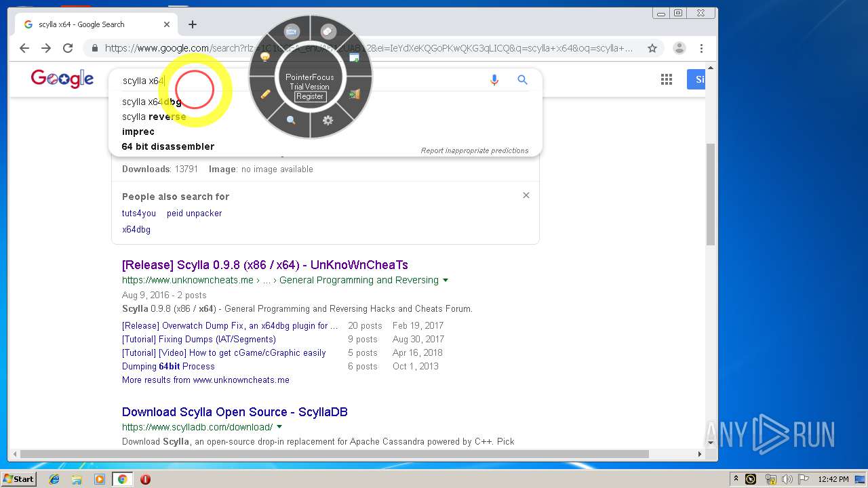Click vertical scrollbar thumb in Chrome
868x488 pixels.
click(x=711, y=195)
